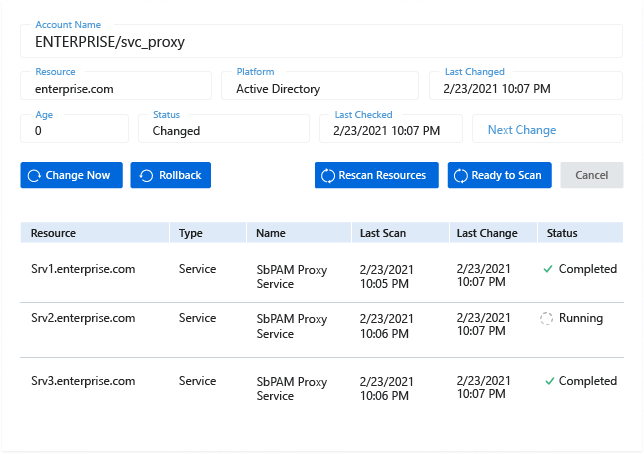Click the green checkmark for Srv1.enterprise.com

tap(548, 269)
